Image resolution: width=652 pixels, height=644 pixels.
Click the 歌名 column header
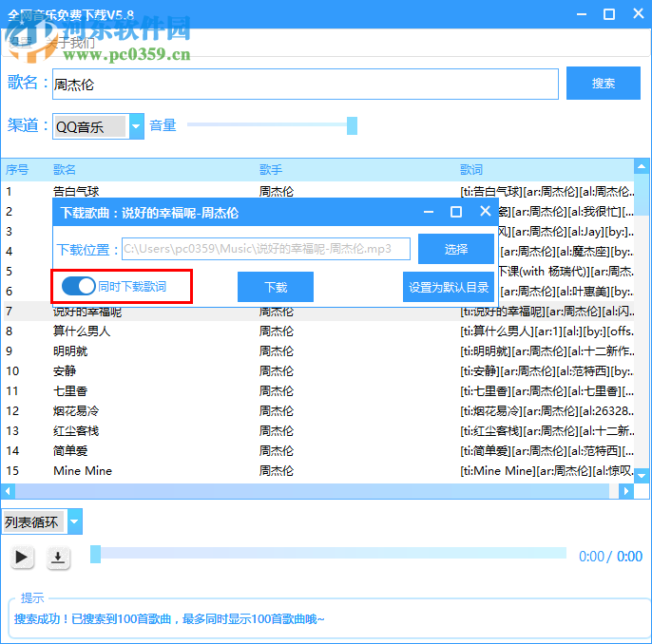pos(65,169)
